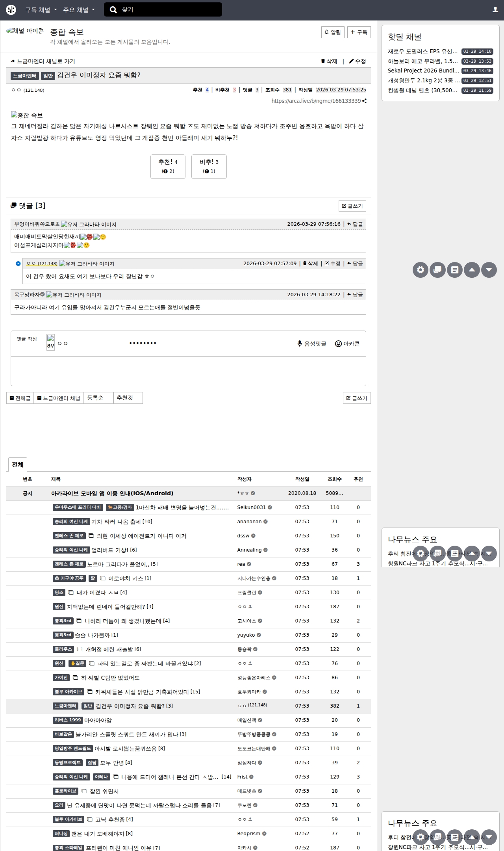504x851 pixels.
Task: Expand the 주요 채널 dropdown
Action: point(79,10)
